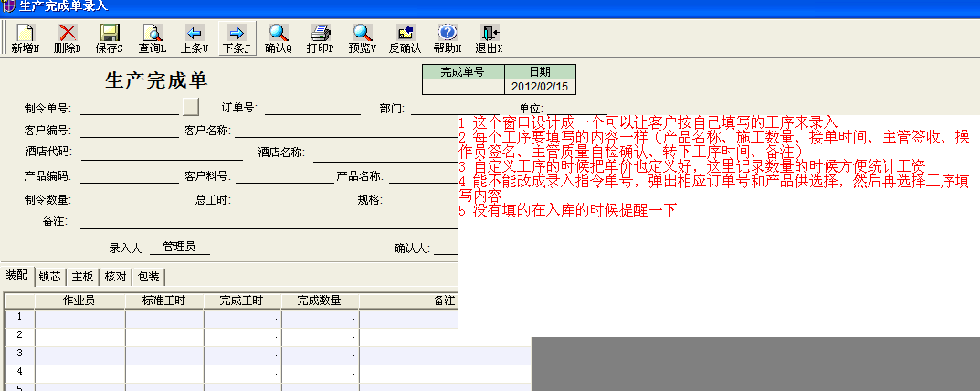The width and height of the screenshot is (980, 391).
Task: Select row 1 header in the grid
Action: (19, 319)
